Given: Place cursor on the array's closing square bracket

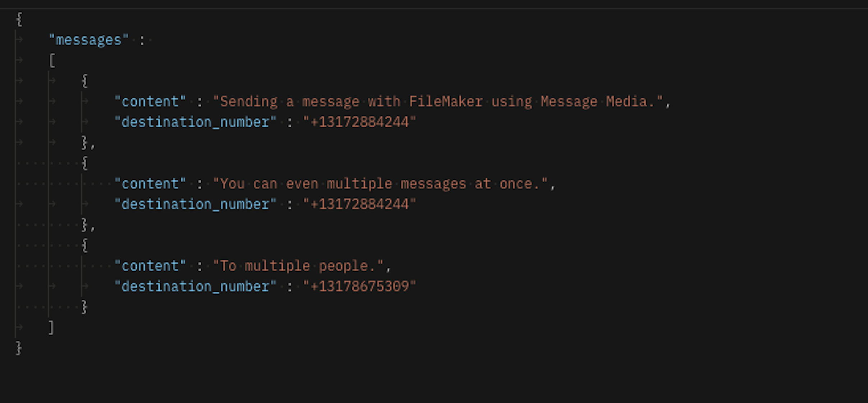Looking at the screenshot, I should coord(51,328).
